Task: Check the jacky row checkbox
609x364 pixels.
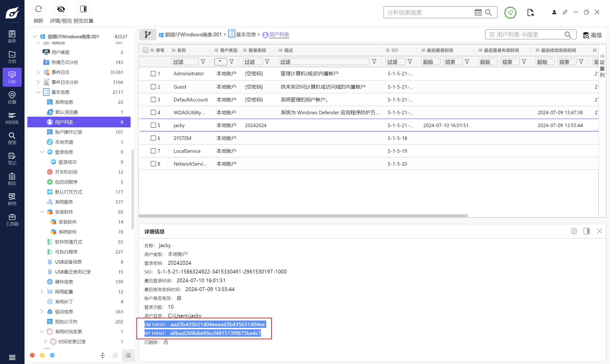Action: click(153, 125)
